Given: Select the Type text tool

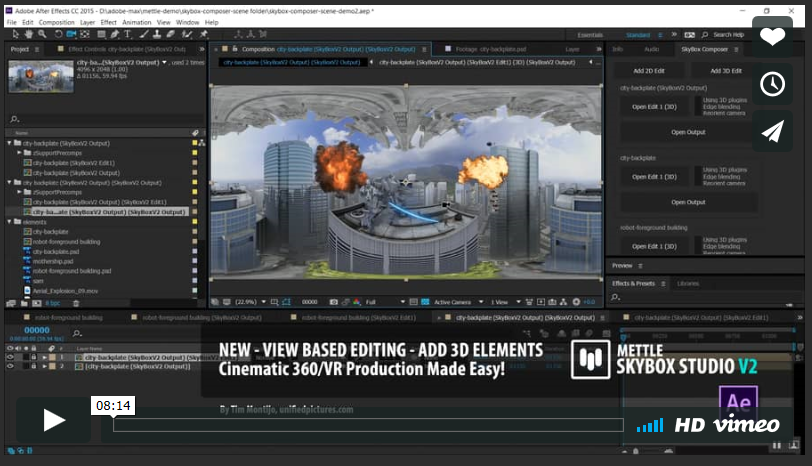Looking at the screenshot, I should pyautogui.click(x=127, y=34).
